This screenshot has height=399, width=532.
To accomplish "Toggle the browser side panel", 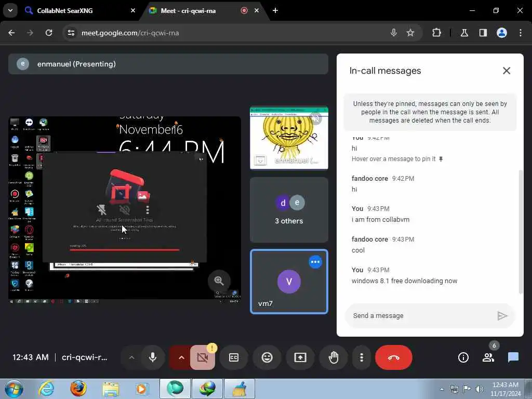I will click(x=483, y=33).
